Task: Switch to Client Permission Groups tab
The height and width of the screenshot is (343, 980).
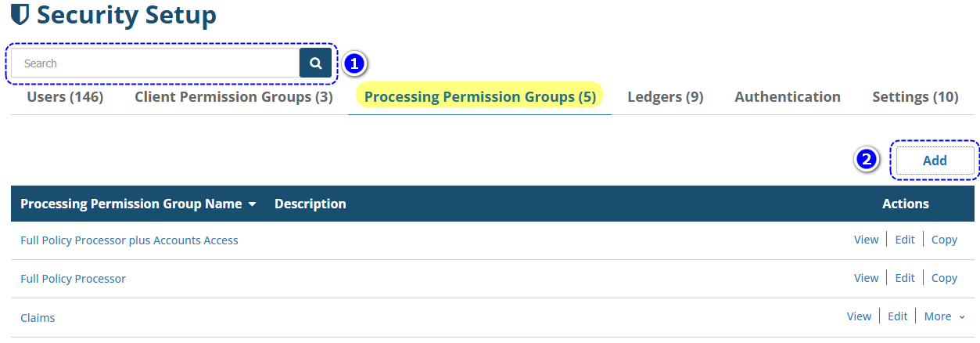Action: (234, 97)
